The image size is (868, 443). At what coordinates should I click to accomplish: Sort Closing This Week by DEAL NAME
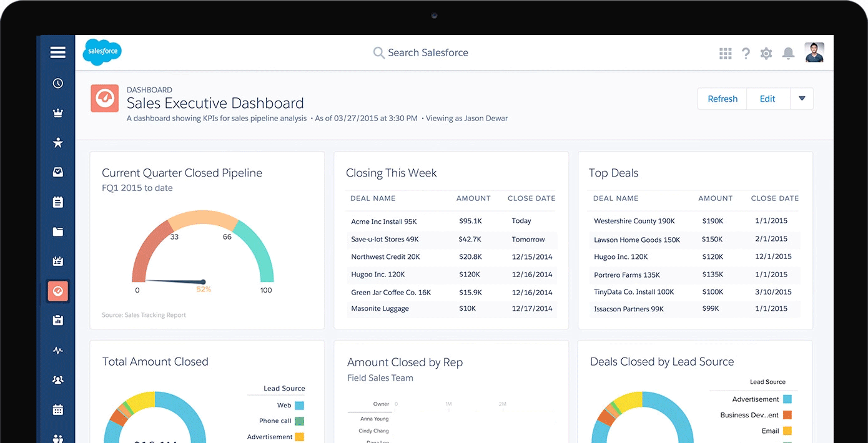point(373,198)
